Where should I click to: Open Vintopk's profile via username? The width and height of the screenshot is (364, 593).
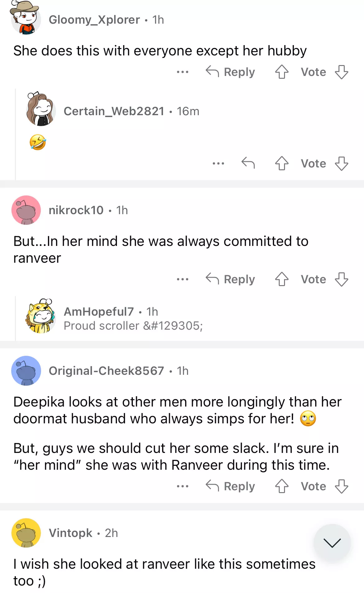(x=71, y=533)
